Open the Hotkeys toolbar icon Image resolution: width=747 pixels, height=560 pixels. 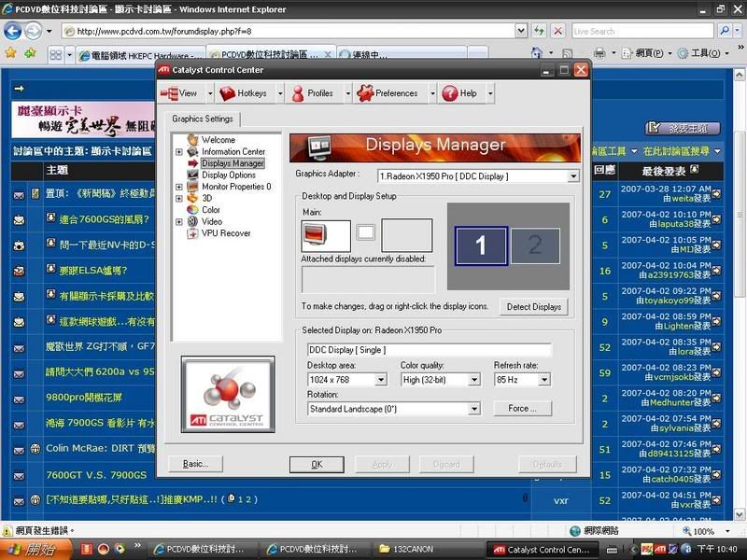pyautogui.click(x=226, y=93)
